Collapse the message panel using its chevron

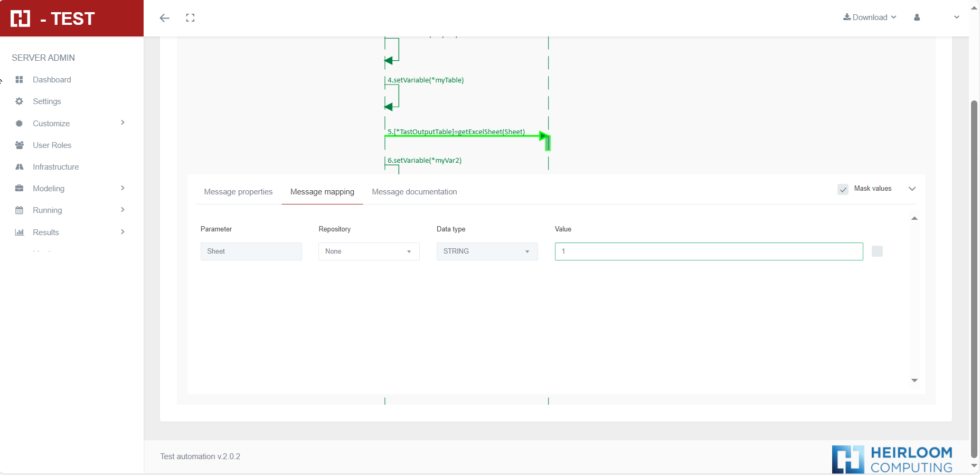(912, 189)
